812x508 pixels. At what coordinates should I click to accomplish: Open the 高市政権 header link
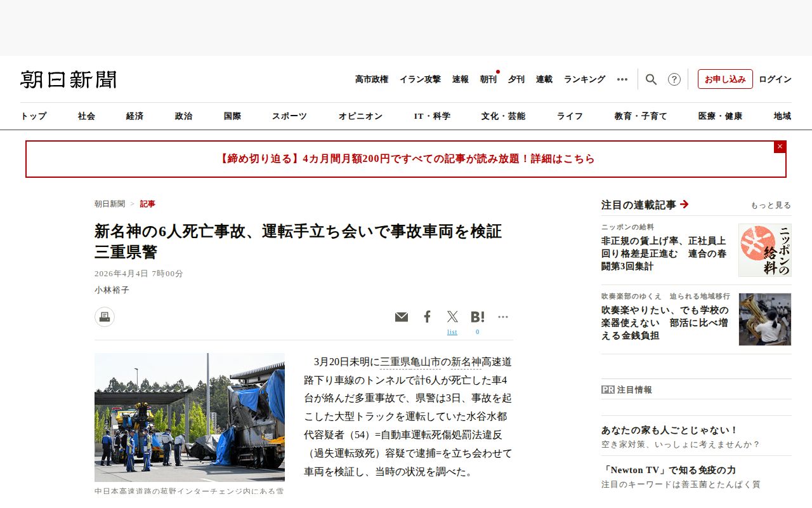[x=372, y=79]
